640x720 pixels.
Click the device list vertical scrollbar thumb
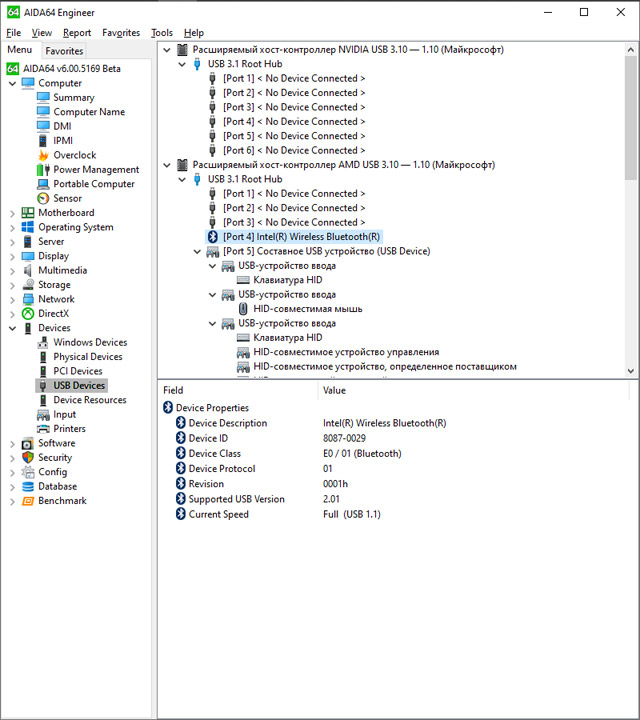coord(631,118)
